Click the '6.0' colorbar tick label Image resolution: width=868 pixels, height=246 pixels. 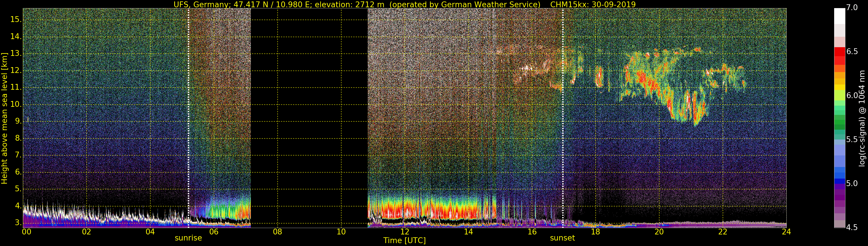coord(852,96)
